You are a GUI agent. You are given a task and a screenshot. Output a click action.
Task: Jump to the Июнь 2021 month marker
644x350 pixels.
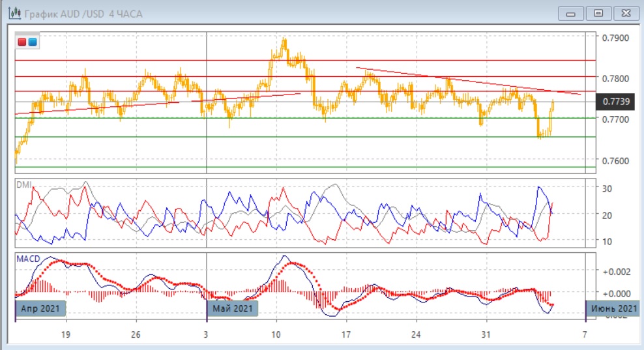pos(613,308)
